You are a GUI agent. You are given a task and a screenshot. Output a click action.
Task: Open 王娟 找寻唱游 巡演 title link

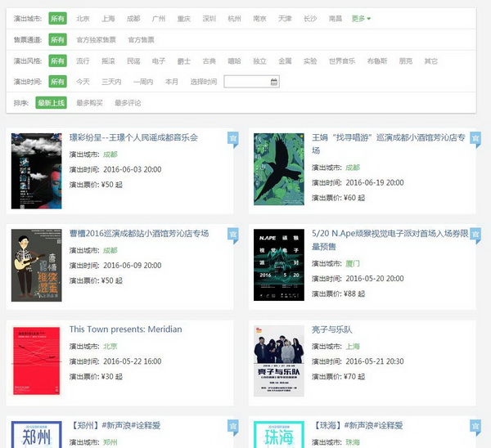click(389, 144)
